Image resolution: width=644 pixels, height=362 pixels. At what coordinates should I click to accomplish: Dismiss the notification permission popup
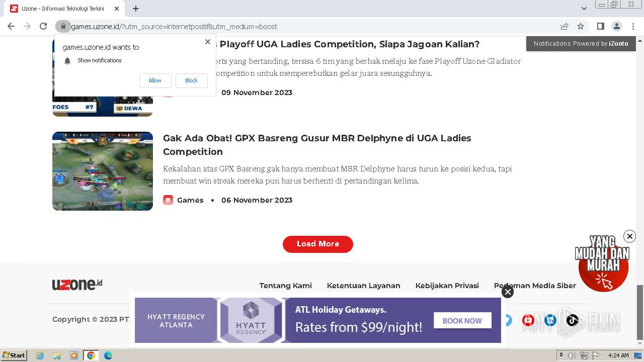click(208, 42)
